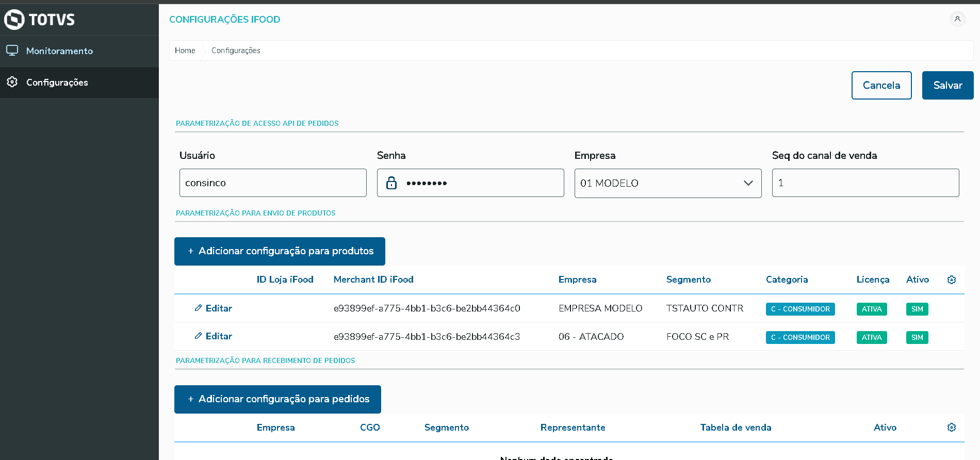Image resolution: width=980 pixels, height=460 pixels.
Task: Click the Segmento header in products table
Action: (689, 280)
